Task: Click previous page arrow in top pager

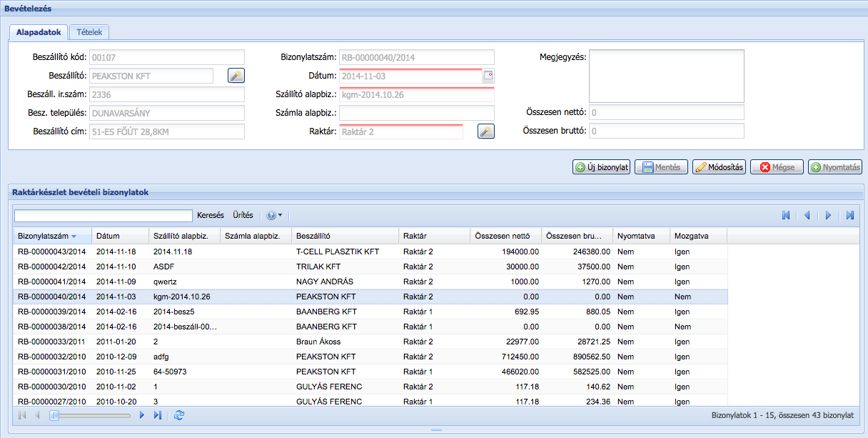Action: click(807, 215)
